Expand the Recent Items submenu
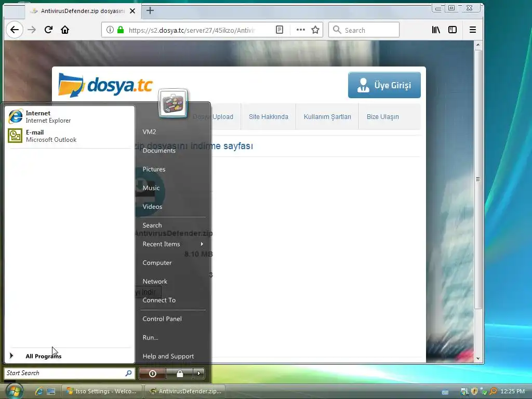This screenshot has height=399, width=532. point(173,244)
